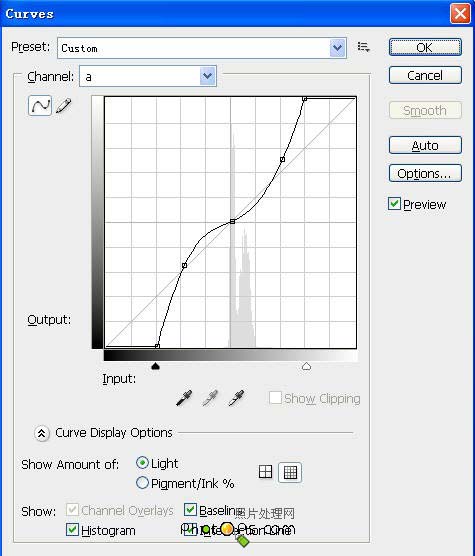Open the preset options menu icon

coord(364,47)
